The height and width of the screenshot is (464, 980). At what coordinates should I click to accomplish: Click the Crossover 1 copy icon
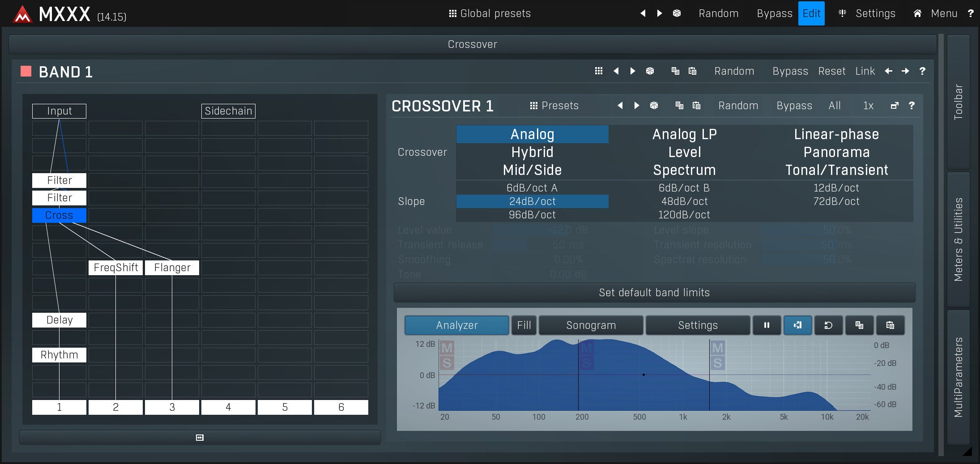pyautogui.click(x=679, y=106)
